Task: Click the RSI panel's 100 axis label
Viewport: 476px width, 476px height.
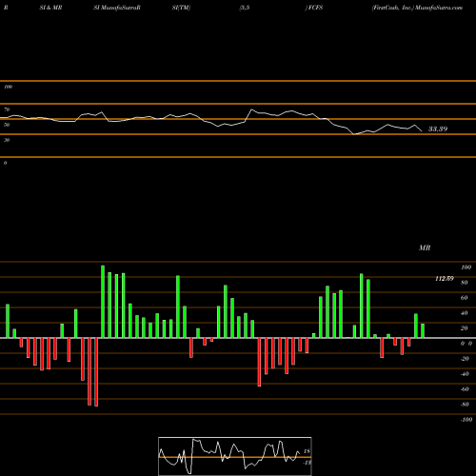Action: click(x=8, y=87)
